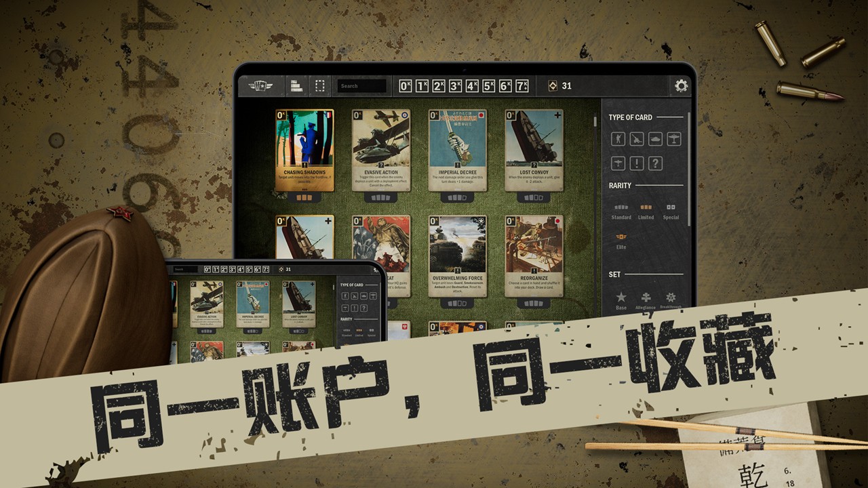
Task: Filter cards by Fighter type
Action: (618, 163)
